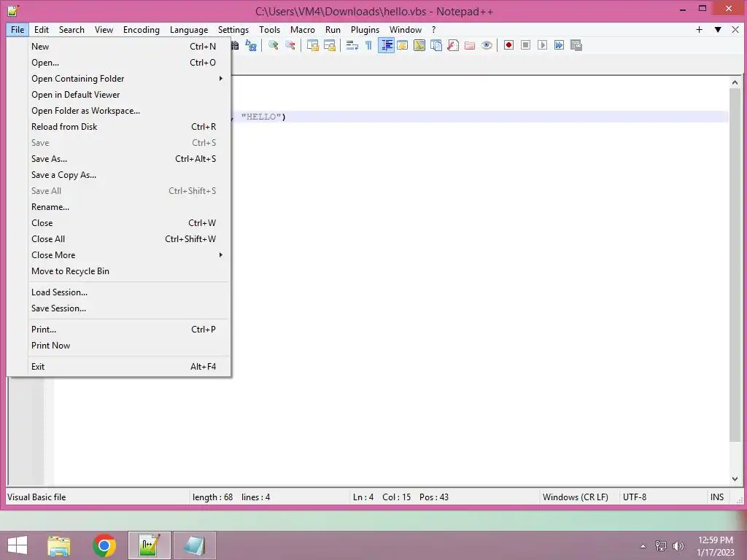Select Print Now
Viewport: 747px width, 560px height.
tap(119, 345)
